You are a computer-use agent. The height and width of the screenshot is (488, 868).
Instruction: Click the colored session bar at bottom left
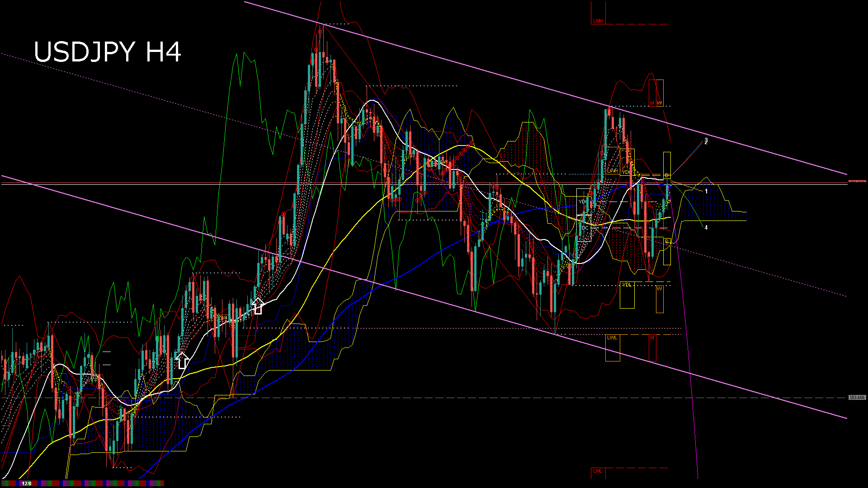[90, 483]
